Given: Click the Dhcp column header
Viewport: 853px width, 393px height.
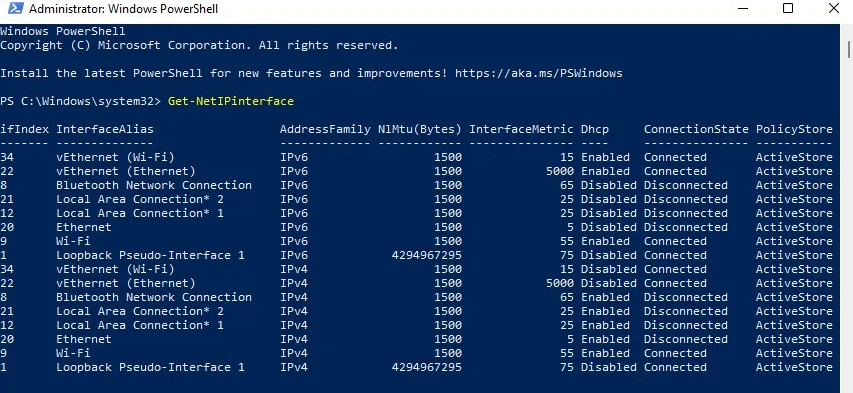Looking at the screenshot, I should (595, 129).
